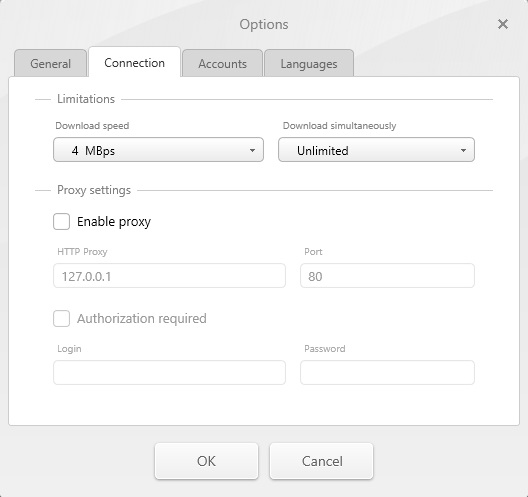Click the arrow icon of Download simultaneously

pyautogui.click(x=463, y=150)
